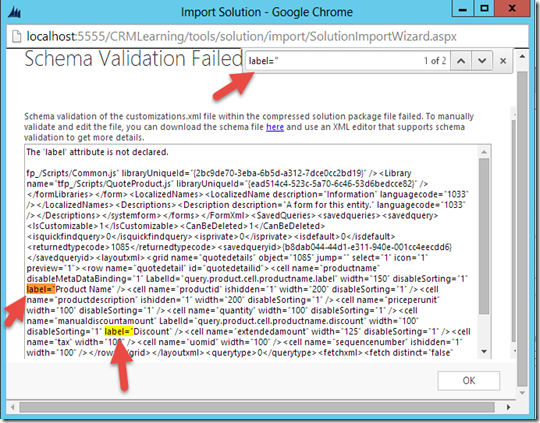Click error textbox scroll down arrow
This screenshot has width=540, height=423.
pos(484,352)
